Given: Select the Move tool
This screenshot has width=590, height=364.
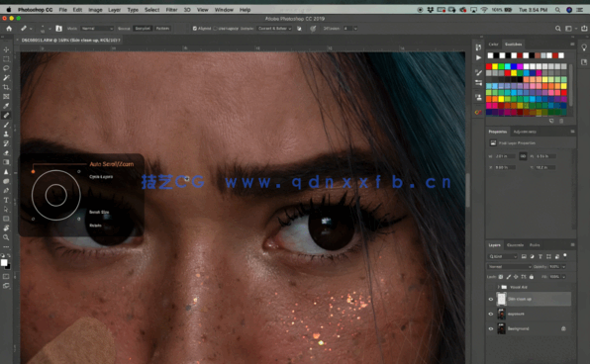Looking at the screenshot, I should click(6, 49).
